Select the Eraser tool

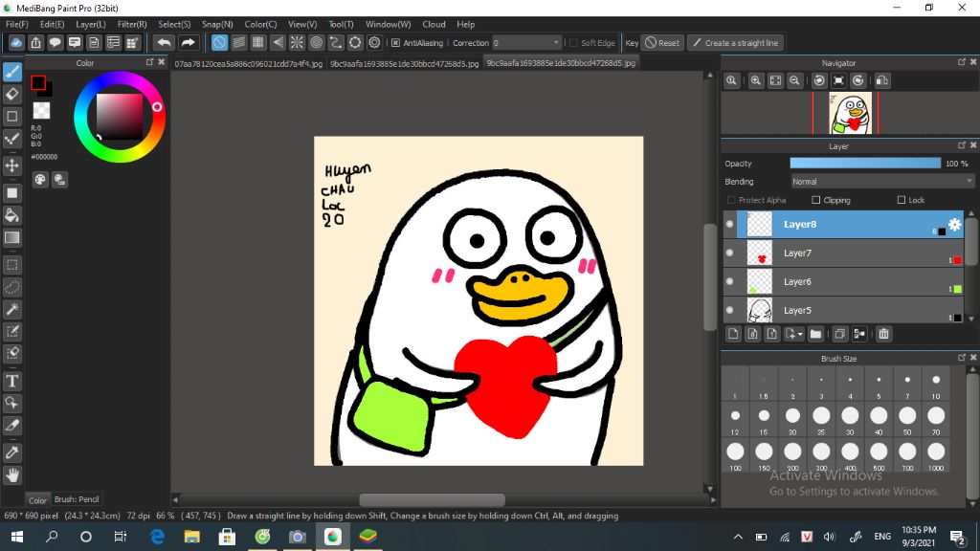(x=11, y=95)
